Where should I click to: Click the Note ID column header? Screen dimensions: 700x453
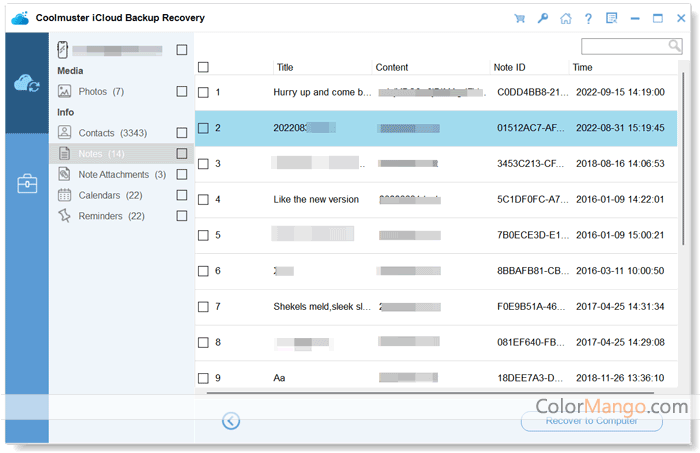(x=509, y=67)
